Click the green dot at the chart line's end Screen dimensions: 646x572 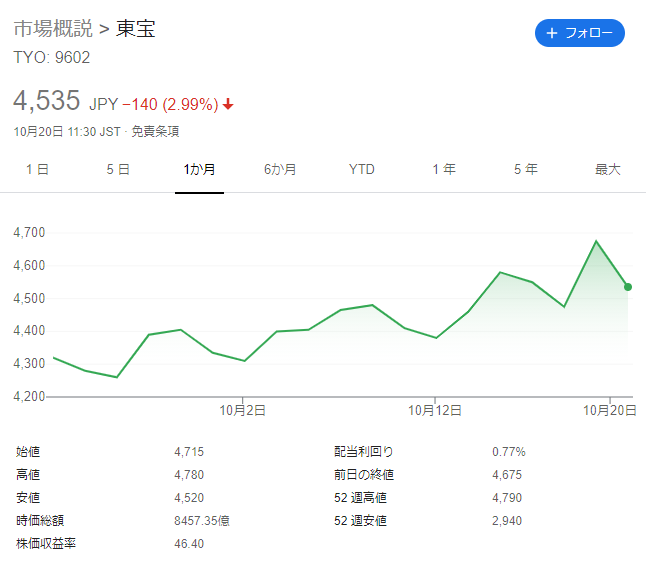(x=627, y=287)
